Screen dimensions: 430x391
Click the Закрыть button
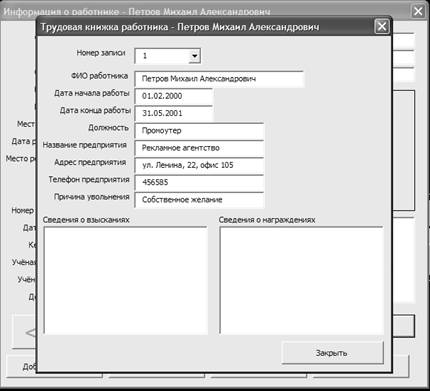click(332, 353)
